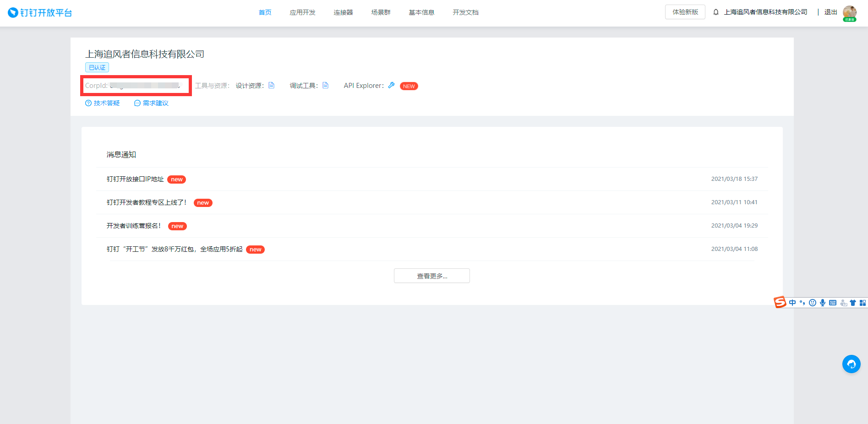Open the emoji smiley in Sogou bar
The width and height of the screenshot is (868, 424).
tap(813, 303)
